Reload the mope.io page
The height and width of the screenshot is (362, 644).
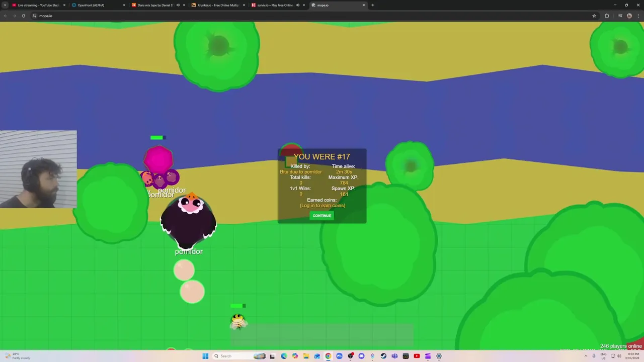click(x=24, y=16)
